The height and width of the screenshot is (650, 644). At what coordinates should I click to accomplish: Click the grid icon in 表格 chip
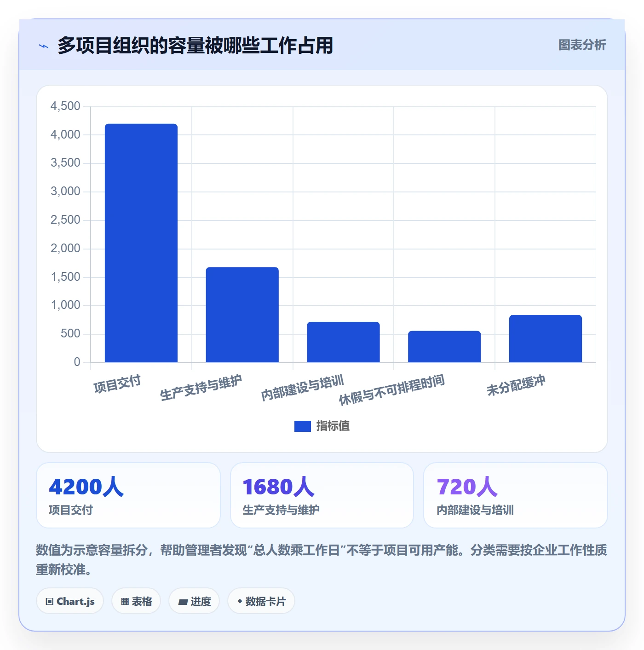(125, 602)
